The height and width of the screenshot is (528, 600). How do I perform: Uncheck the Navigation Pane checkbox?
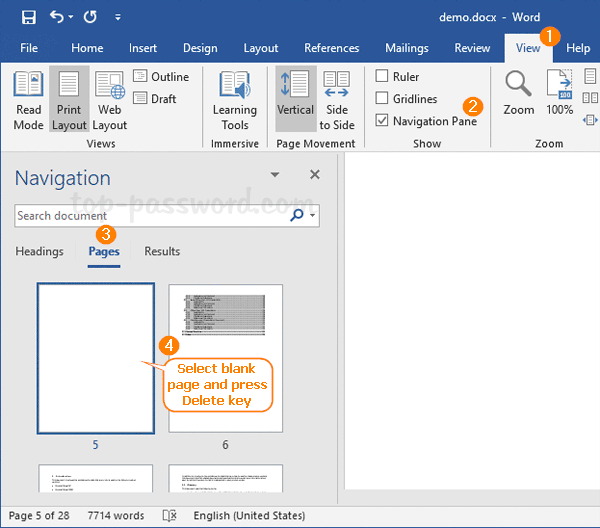(382, 121)
